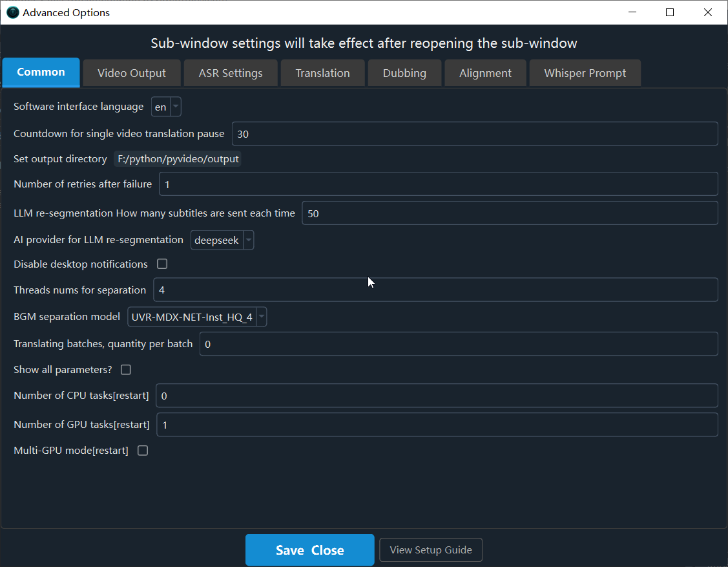This screenshot has width=728, height=567.
Task: Click the Advanced Options app icon
Action: click(12, 12)
